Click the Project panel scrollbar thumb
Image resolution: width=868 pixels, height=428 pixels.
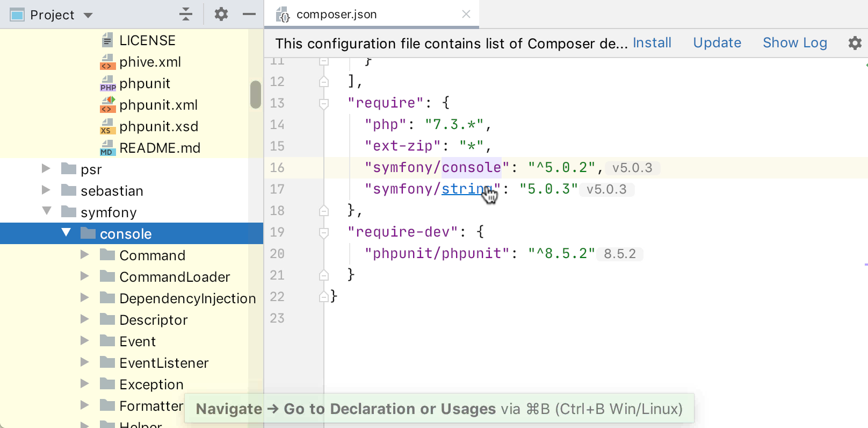point(256,95)
